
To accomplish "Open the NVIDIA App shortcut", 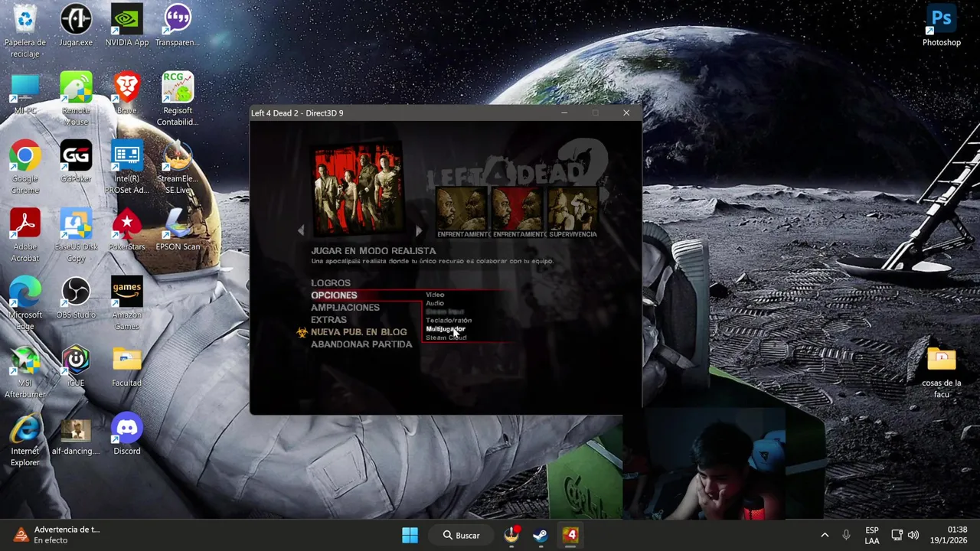I will point(127,26).
